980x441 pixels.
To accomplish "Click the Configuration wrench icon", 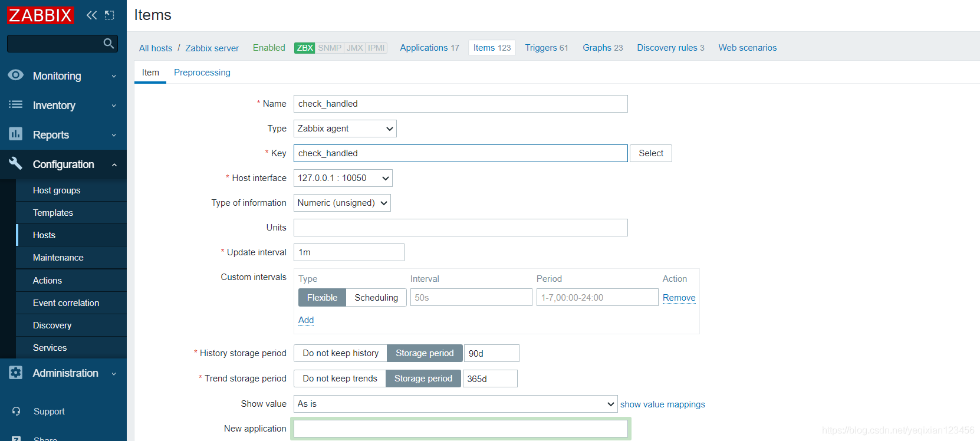I will (x=16, y=163).
